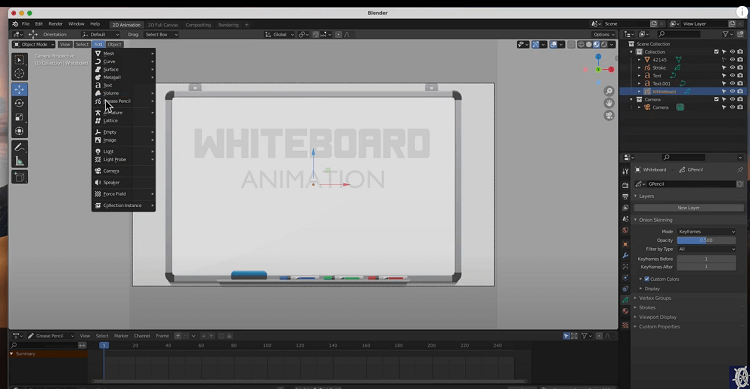Expand the Viewport Display panel

658,317
